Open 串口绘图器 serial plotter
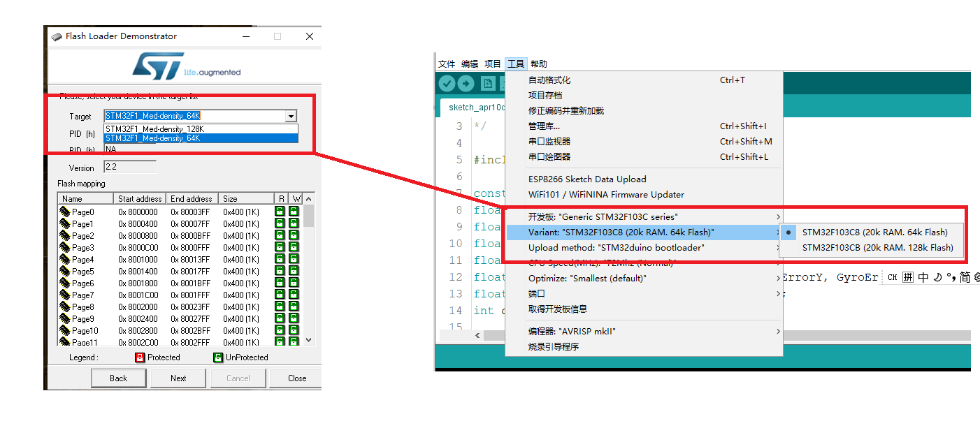The width and height of the screenshot is (980, 421). (643, 156)
